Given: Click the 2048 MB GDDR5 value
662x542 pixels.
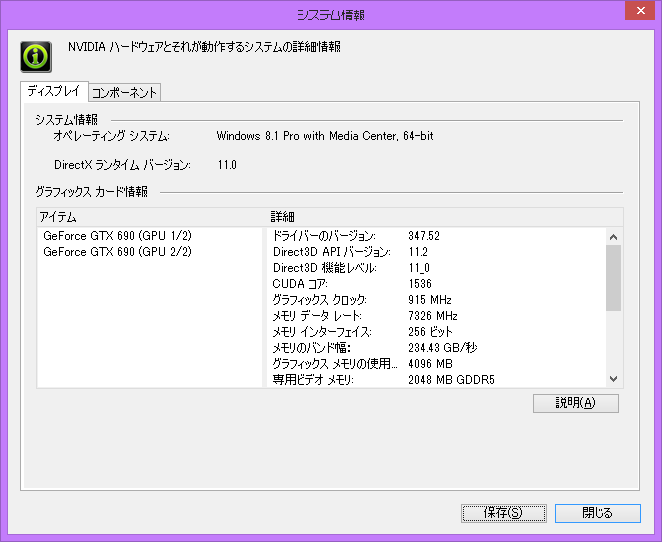Looking at the screenshot, I should point(451,379).
